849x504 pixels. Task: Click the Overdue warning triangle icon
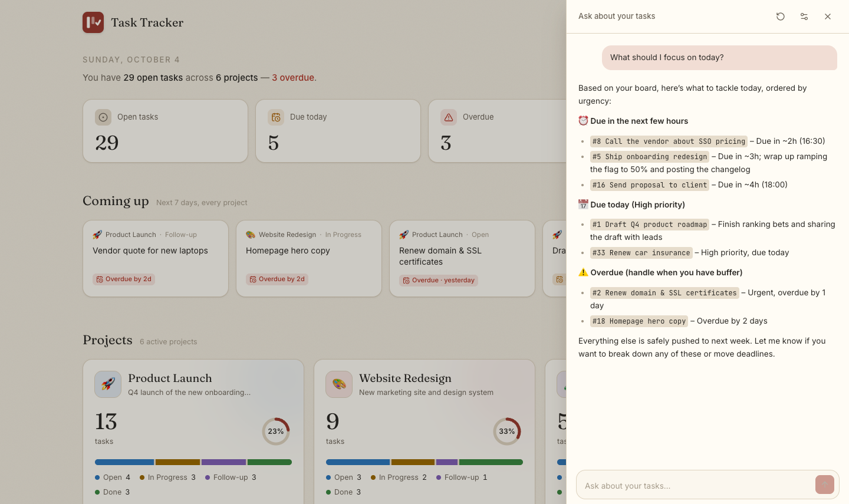pyautogui.click(x=449, y=117)
